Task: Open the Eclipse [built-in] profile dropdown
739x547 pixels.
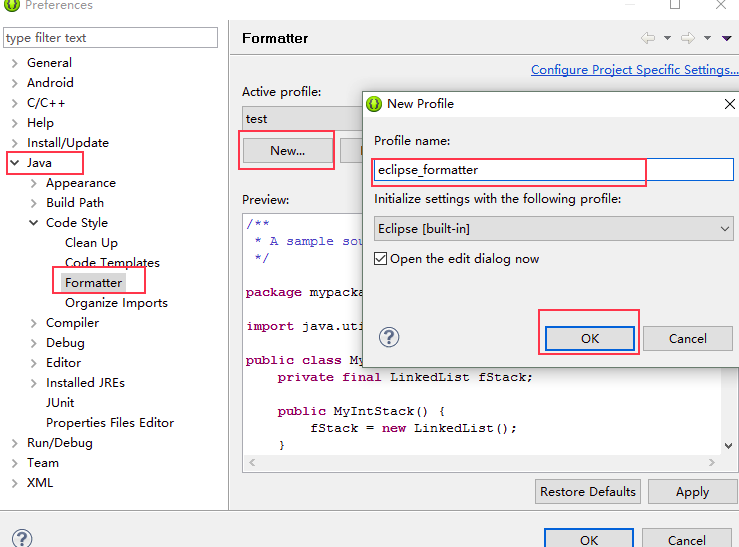Action: point(553,229)
